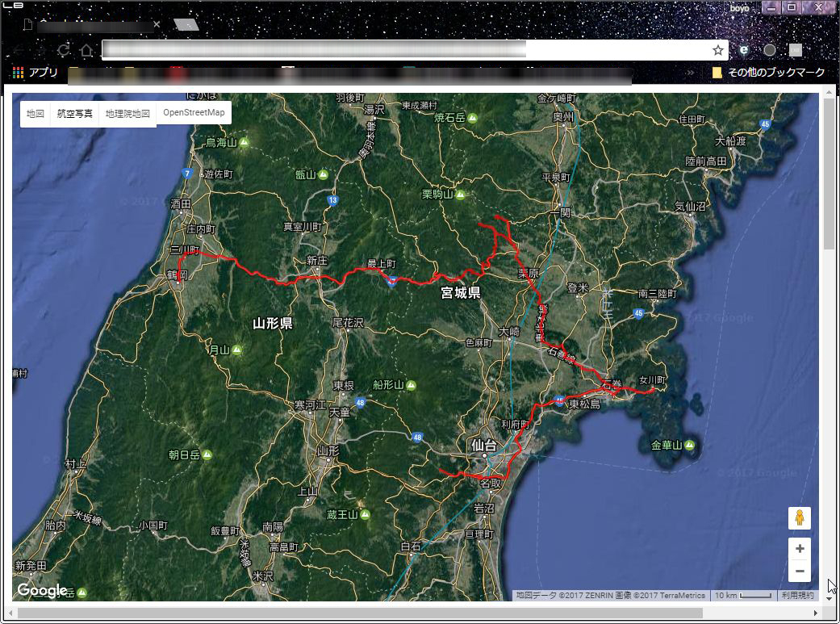Click the 朝日岳 mountain marker
The image size is (840, 624).
pos(207,455)
